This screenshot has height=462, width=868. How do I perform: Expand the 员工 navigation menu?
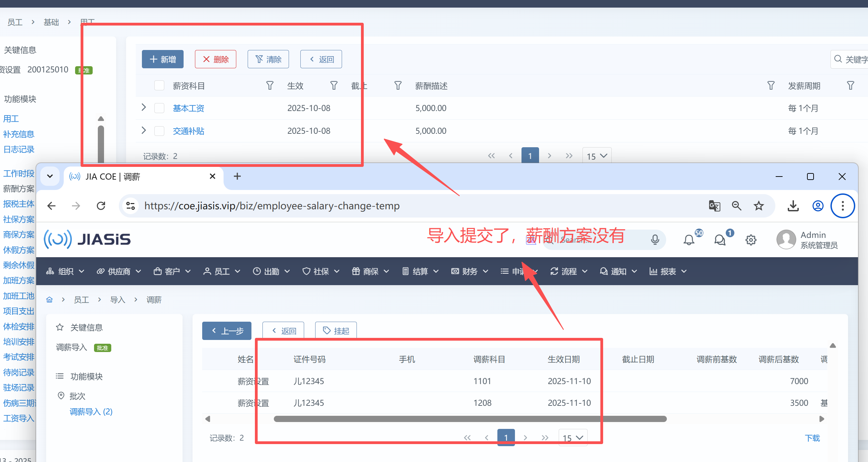(x=222, y=271)
